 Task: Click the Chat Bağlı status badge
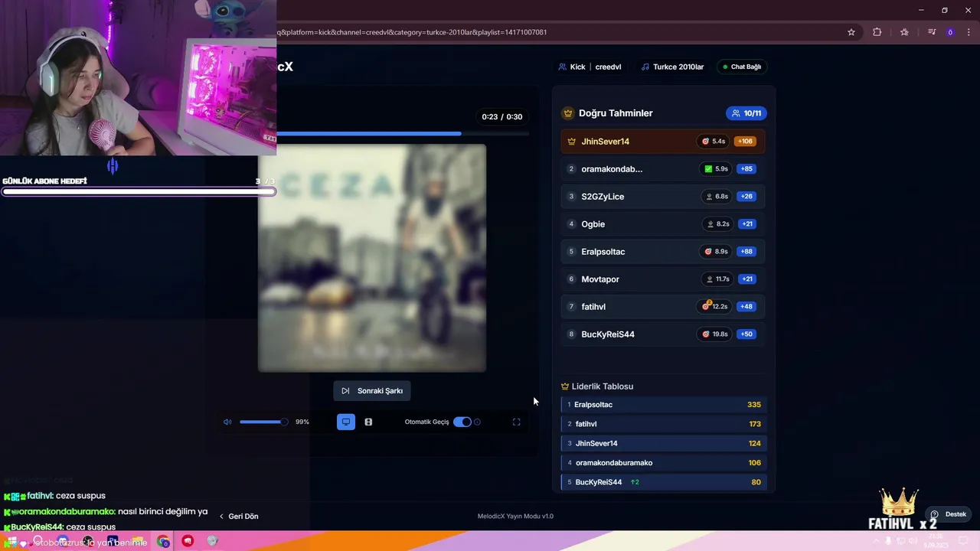[742, 67]
